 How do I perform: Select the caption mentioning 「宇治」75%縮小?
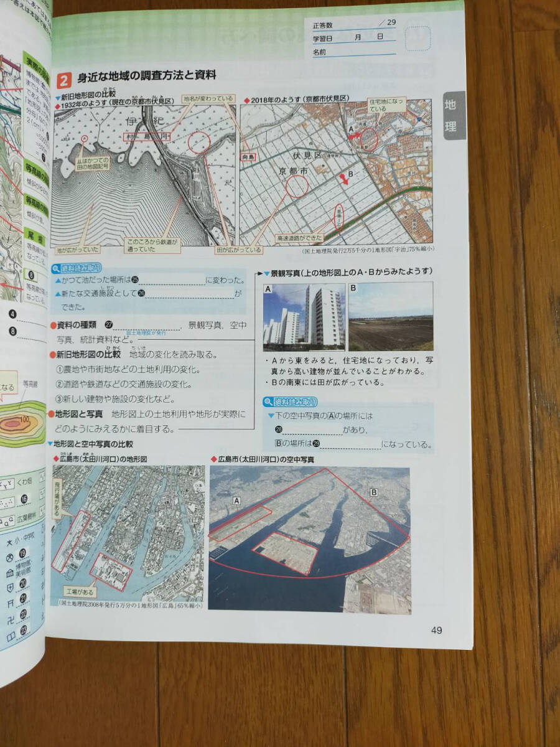[x=368, y=250]
